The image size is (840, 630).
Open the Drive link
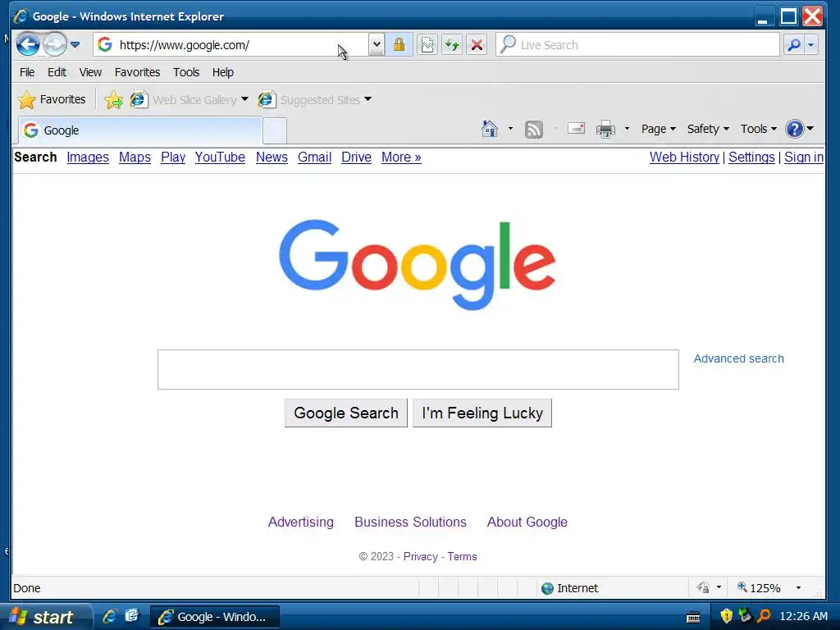[356, 157]
